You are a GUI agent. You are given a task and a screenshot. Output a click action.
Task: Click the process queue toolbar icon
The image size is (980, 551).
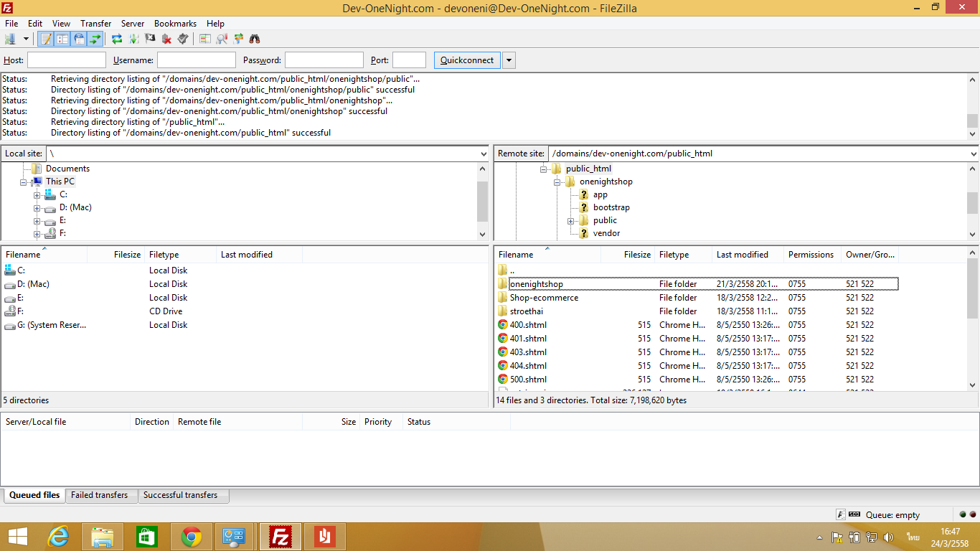coord(133,39)
